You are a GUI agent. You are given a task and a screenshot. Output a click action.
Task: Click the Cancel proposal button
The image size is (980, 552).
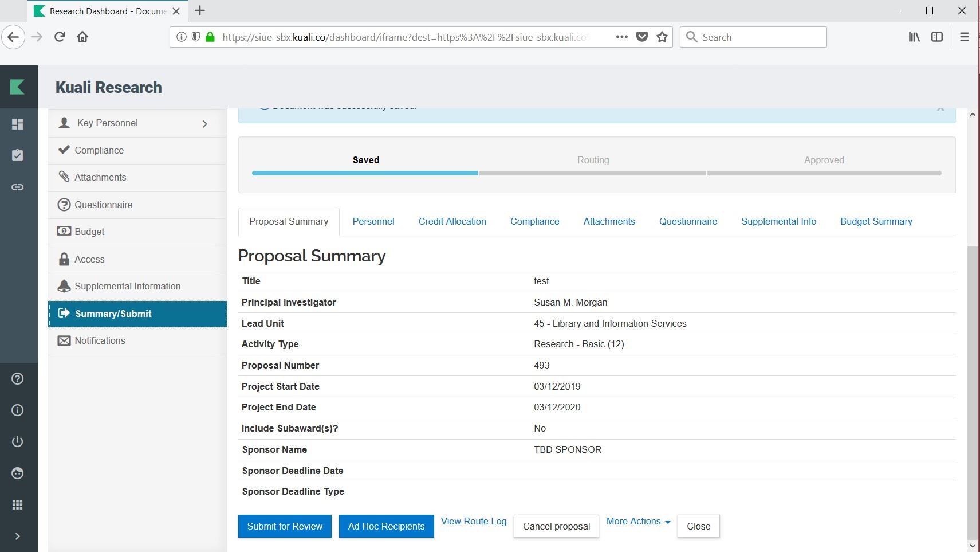[x=556, y=526]
